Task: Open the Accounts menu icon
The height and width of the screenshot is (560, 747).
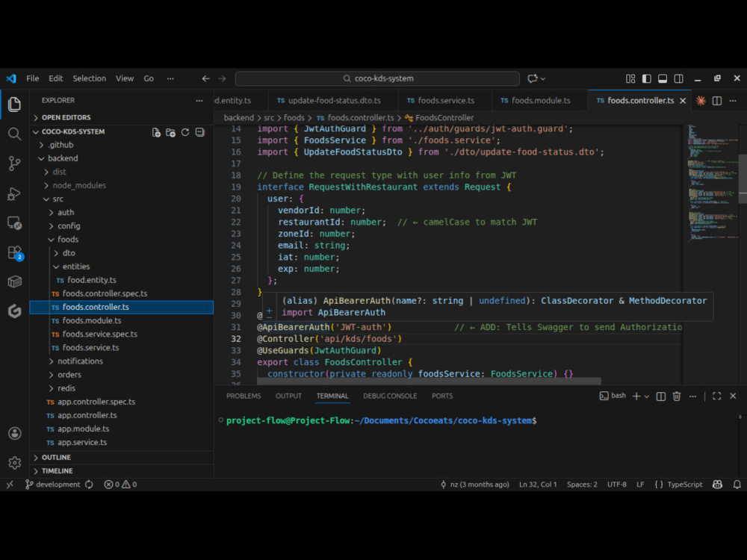Action: [x=14, y=433]
